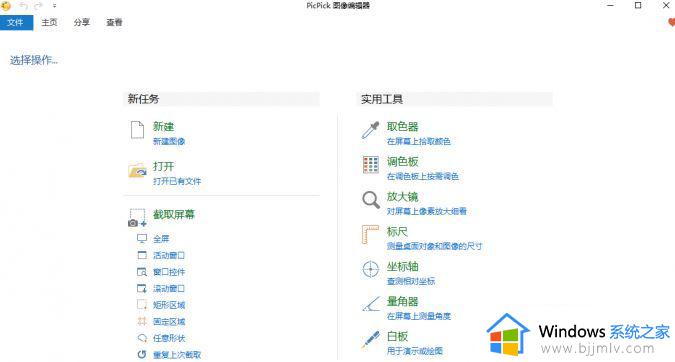The width and height of the screenshot is (675, 362).
Task: Click the repeat icon for 重复上次截取
Action: pyautogui.click(x=142, y=354)
